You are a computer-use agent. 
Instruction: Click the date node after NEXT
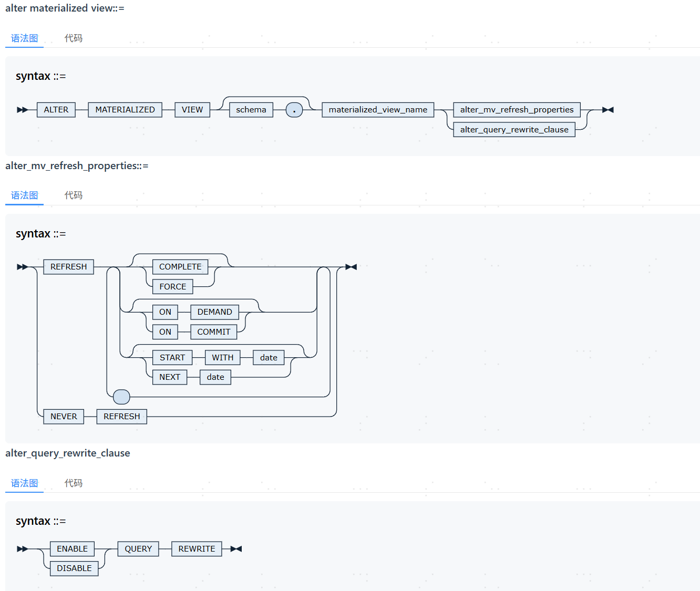[215, 377]
